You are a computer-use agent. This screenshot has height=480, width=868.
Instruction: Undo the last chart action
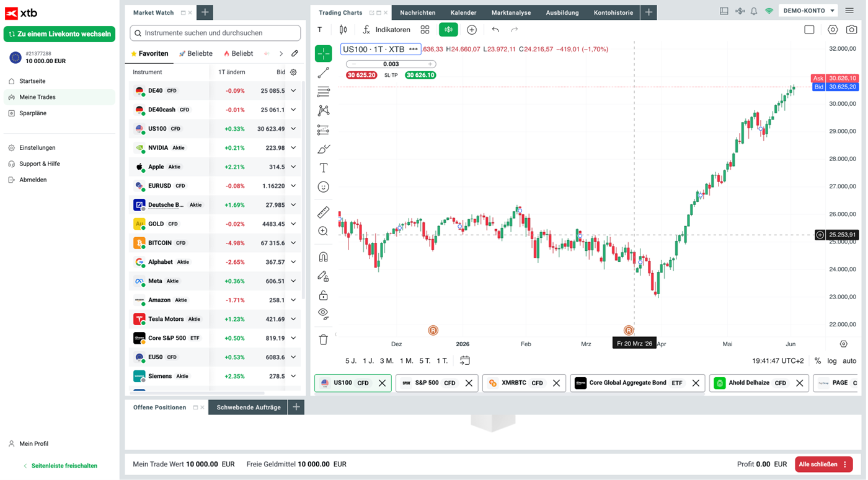[x=495, y=30]
